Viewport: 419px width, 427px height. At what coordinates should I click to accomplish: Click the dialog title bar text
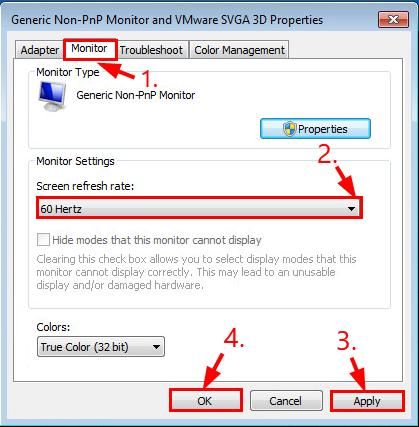click(167, 20)
